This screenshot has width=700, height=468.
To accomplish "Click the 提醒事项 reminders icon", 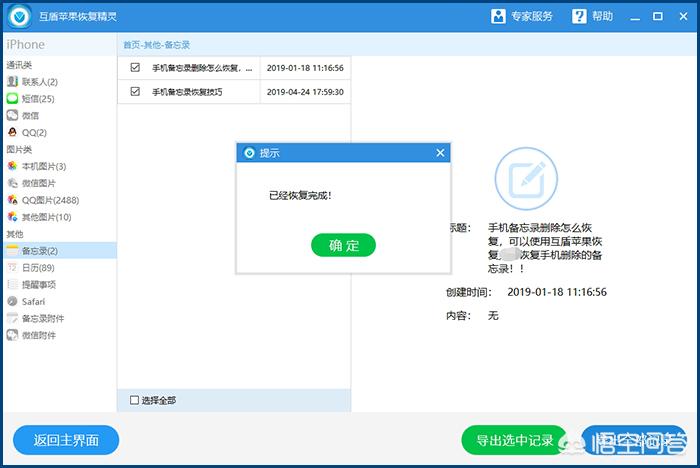I will [12, 284].
